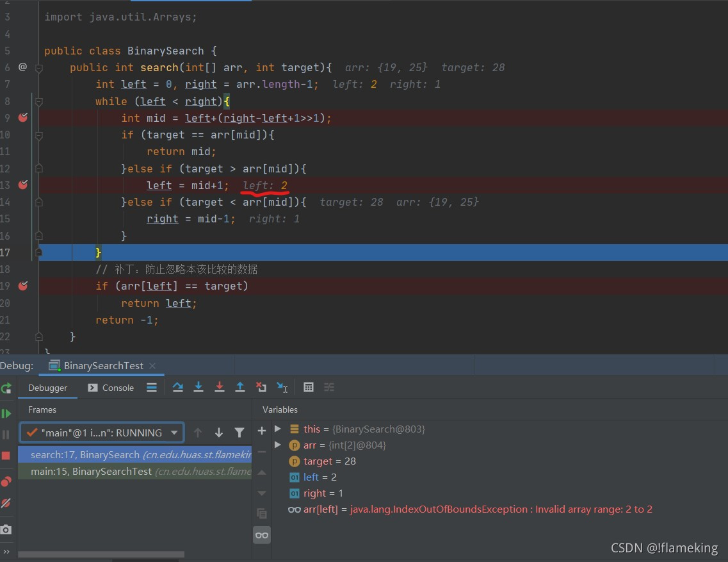
Task: Expand 'this' variable node
Action: tap(278, 429)
